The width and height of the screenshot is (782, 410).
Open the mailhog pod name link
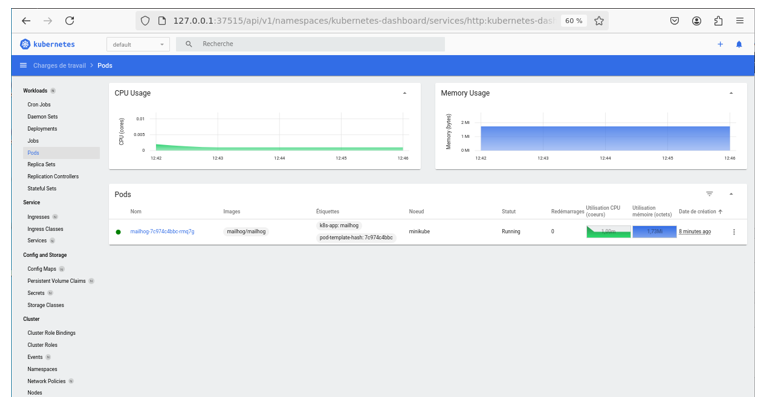162,232
